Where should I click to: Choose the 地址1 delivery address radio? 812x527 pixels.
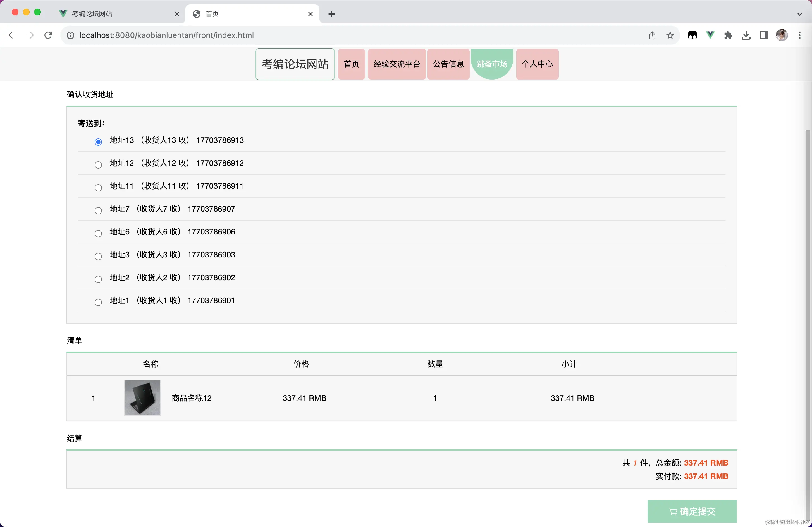98,303
